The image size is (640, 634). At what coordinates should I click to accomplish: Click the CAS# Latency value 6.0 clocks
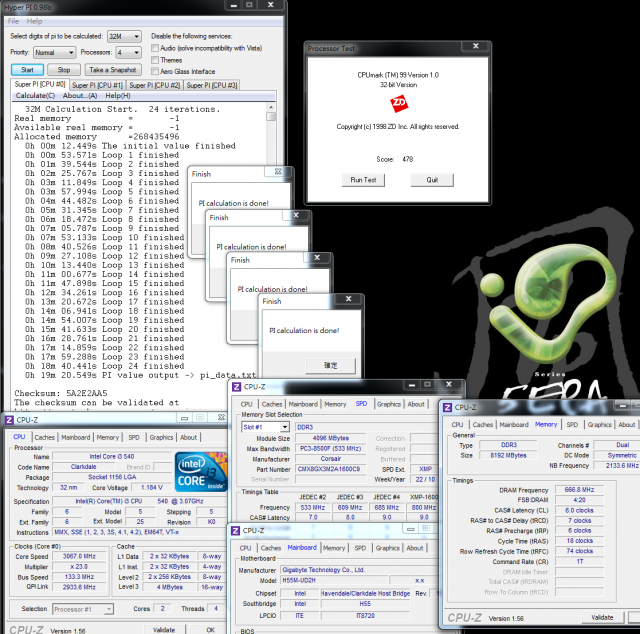coord(579,510)
